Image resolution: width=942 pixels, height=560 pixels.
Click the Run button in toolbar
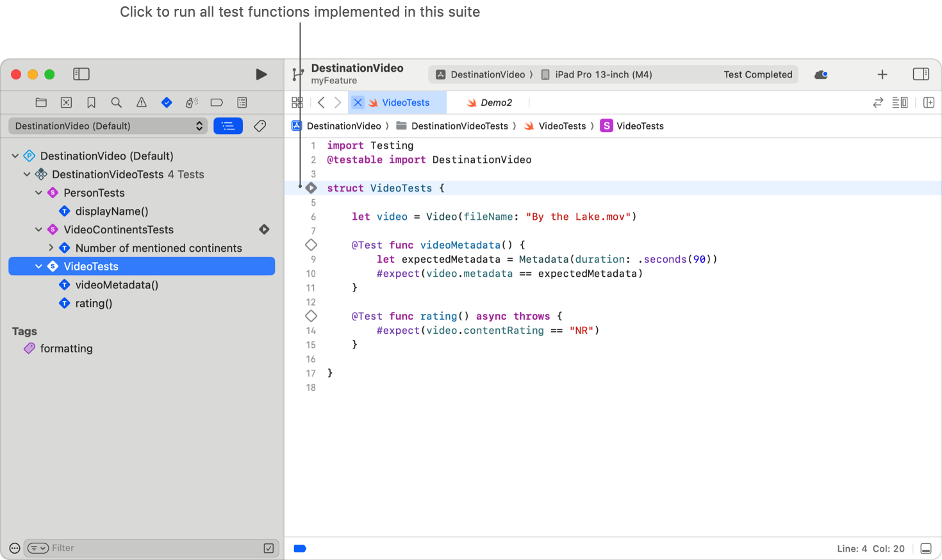[x=261, y=74]
